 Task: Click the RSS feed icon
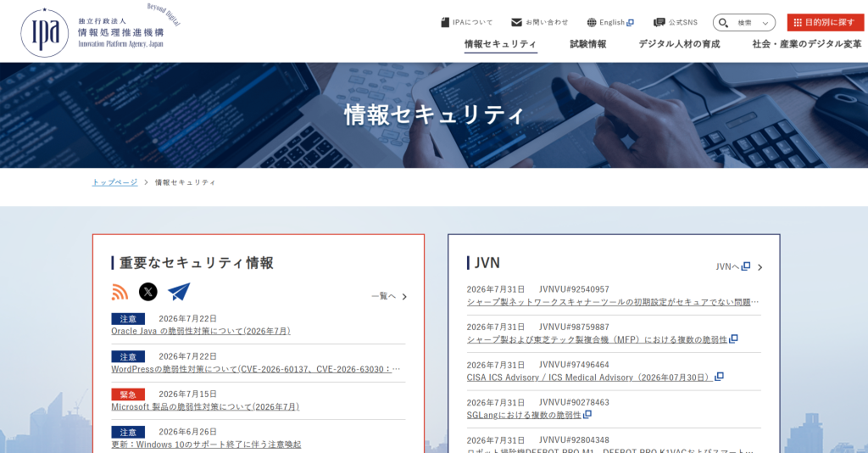(120, 292)
